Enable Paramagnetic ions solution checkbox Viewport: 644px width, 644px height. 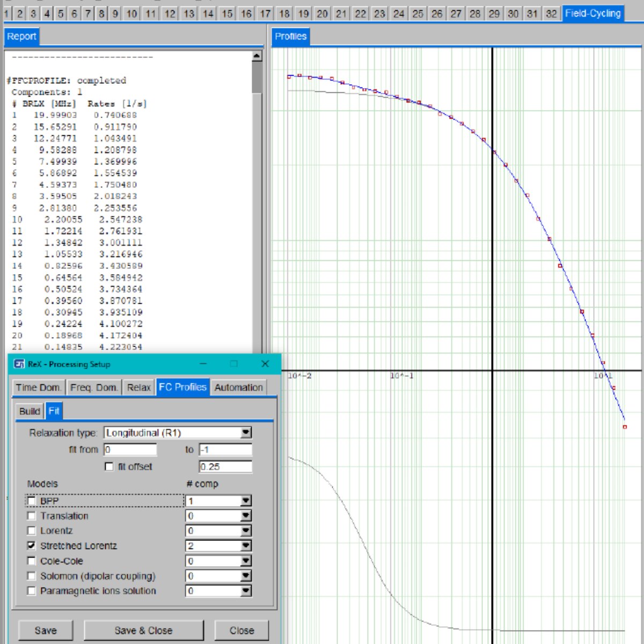pyautogui.click(x=32, y=591)
